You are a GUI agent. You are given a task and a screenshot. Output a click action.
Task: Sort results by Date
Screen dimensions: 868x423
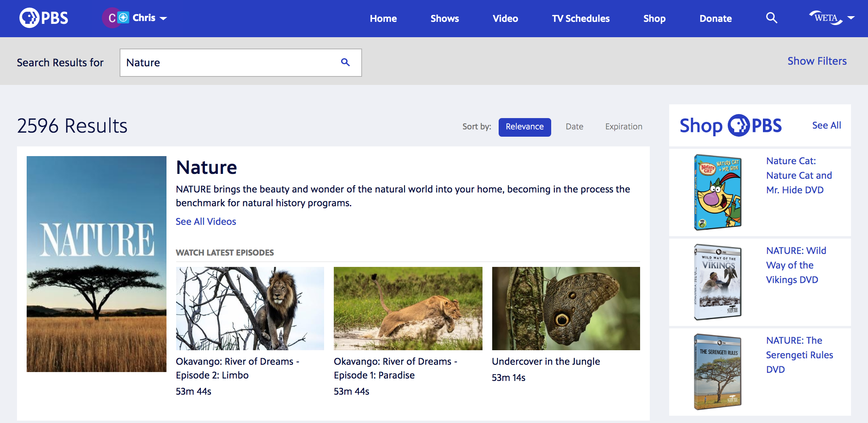pyautogui.click(x=574, y=127)
